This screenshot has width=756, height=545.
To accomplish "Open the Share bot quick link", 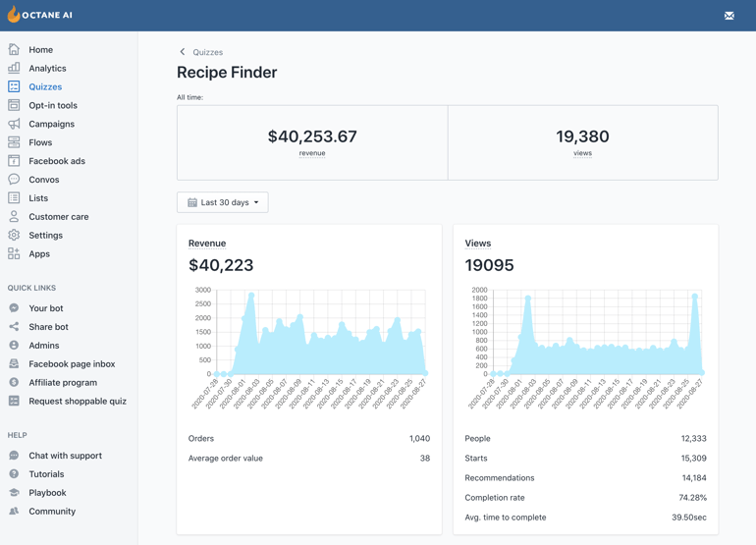I will (49, 327).
